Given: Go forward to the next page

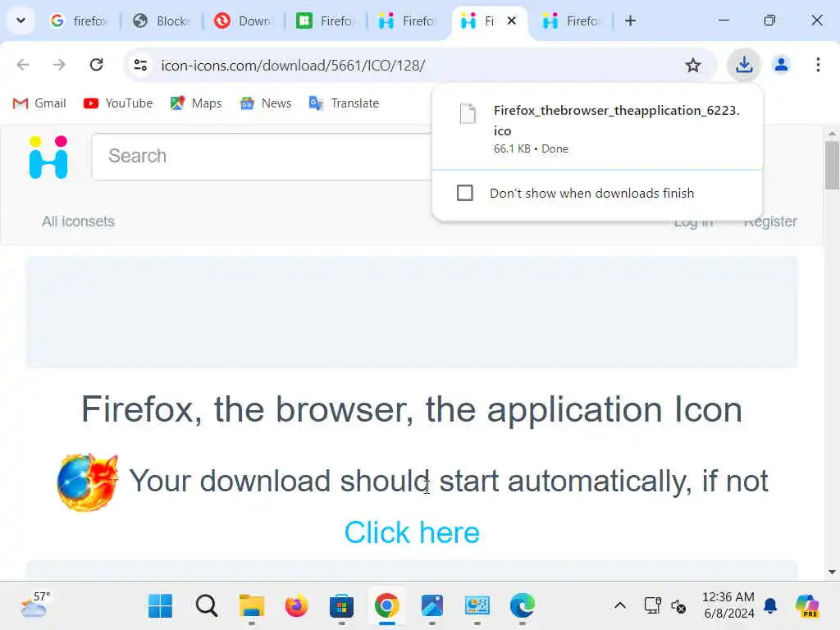Looking at the screenshot, I should click(59, 65).
